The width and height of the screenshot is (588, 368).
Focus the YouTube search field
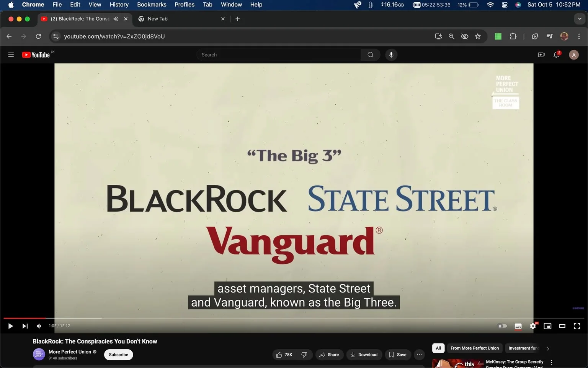[279, 55]
